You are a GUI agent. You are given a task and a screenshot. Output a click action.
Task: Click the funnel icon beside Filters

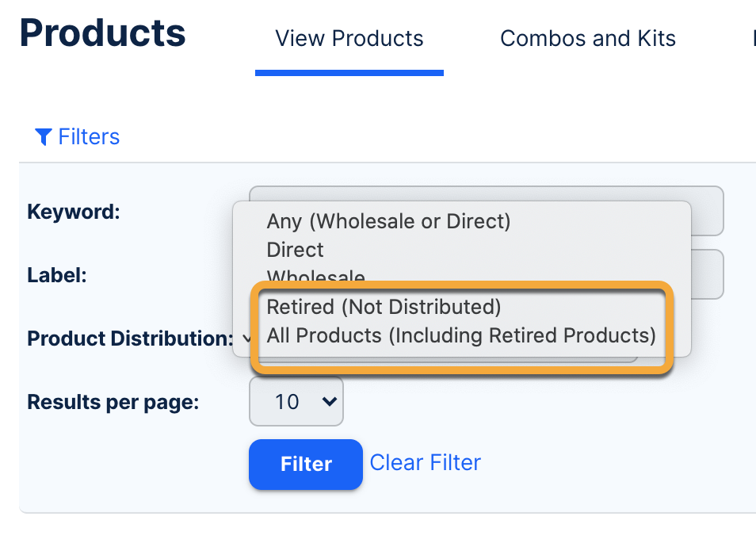(x=43, y=137)
